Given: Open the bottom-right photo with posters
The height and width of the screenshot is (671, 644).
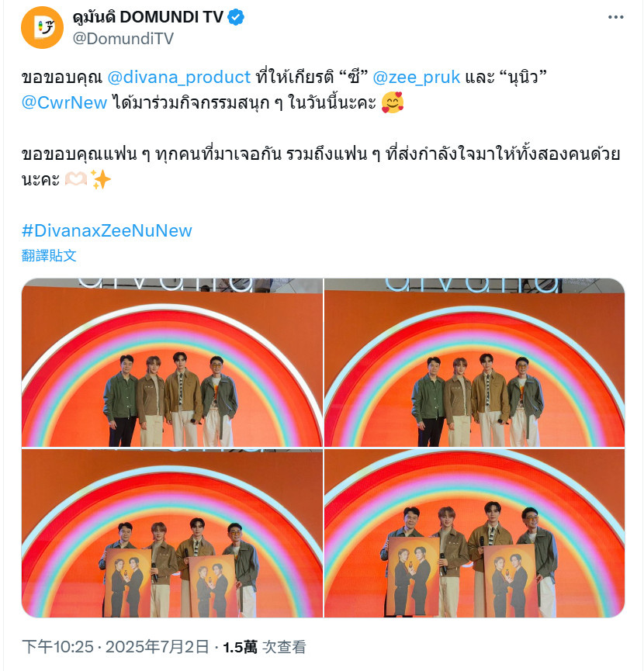Looking at the screenshot, I should coord(474,533).
